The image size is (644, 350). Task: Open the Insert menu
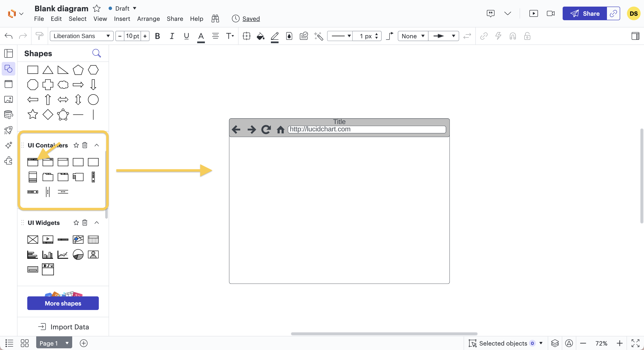(122, 19)
